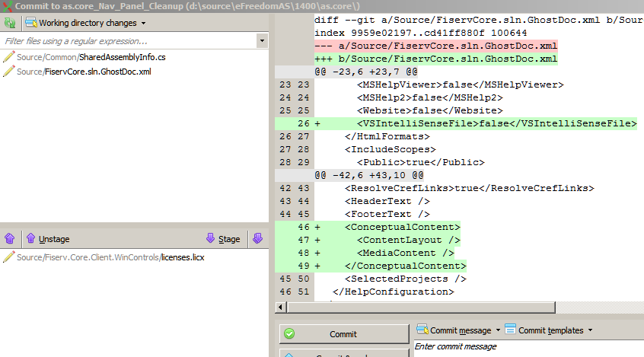Open Working directory changes dropdown

click(143, 23)
